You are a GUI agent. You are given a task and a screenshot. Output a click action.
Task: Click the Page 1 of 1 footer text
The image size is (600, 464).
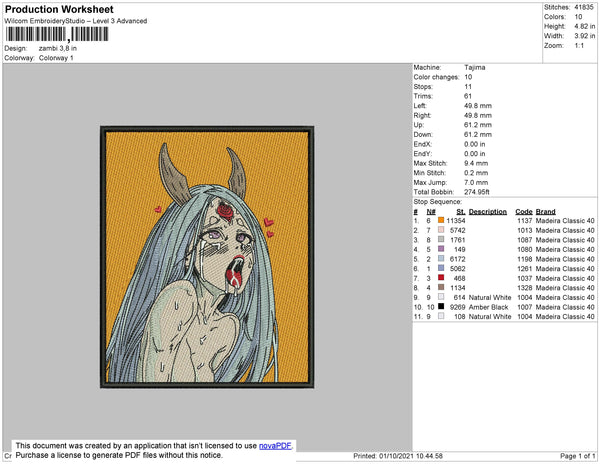tap(577, 456)
